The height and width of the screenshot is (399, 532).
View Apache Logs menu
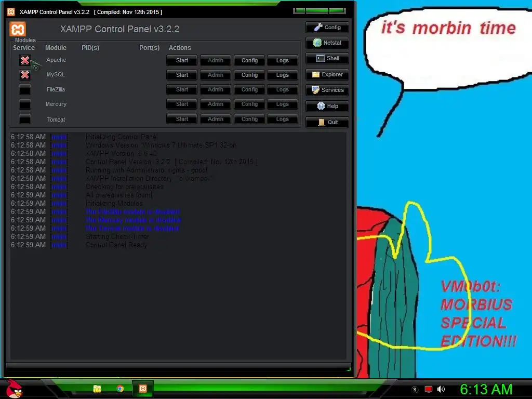click(282, 60)
